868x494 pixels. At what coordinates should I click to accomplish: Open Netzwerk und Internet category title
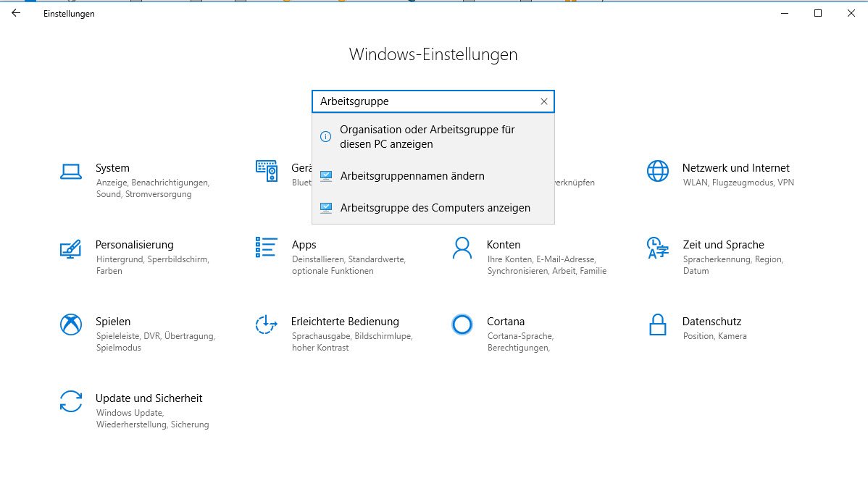[735, 168]
